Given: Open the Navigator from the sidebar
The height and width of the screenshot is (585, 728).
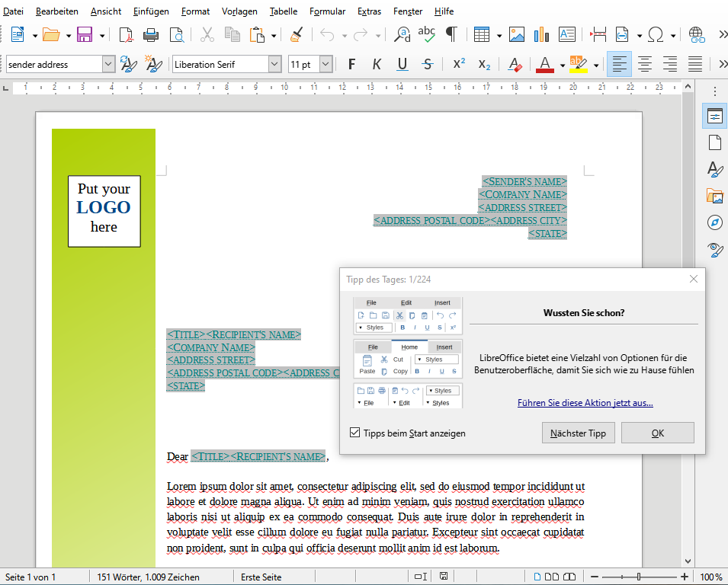Looking at the screenshot, I should click(x=714, y=222).
